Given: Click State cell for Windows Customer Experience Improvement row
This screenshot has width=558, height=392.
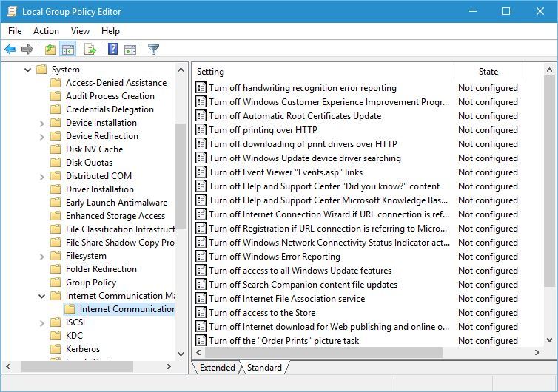Looking at the screenshot, I should click(x=488, y=102).
